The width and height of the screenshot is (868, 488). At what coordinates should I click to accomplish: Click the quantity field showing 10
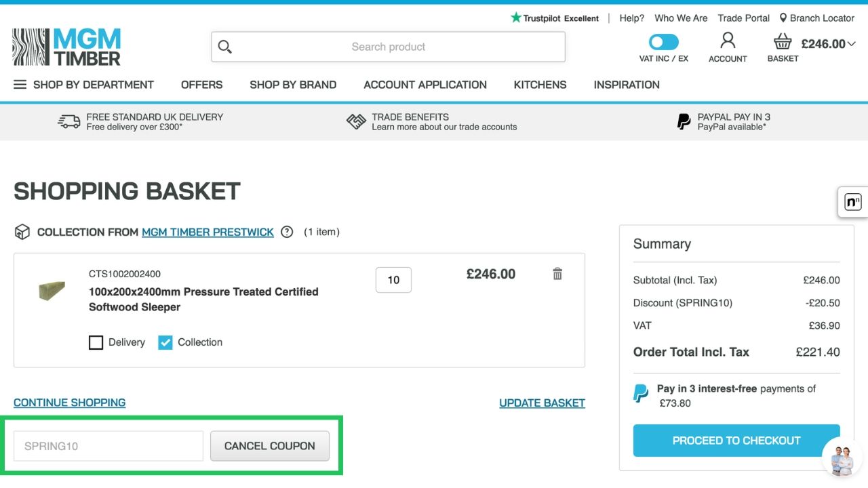tap(393, 280)
